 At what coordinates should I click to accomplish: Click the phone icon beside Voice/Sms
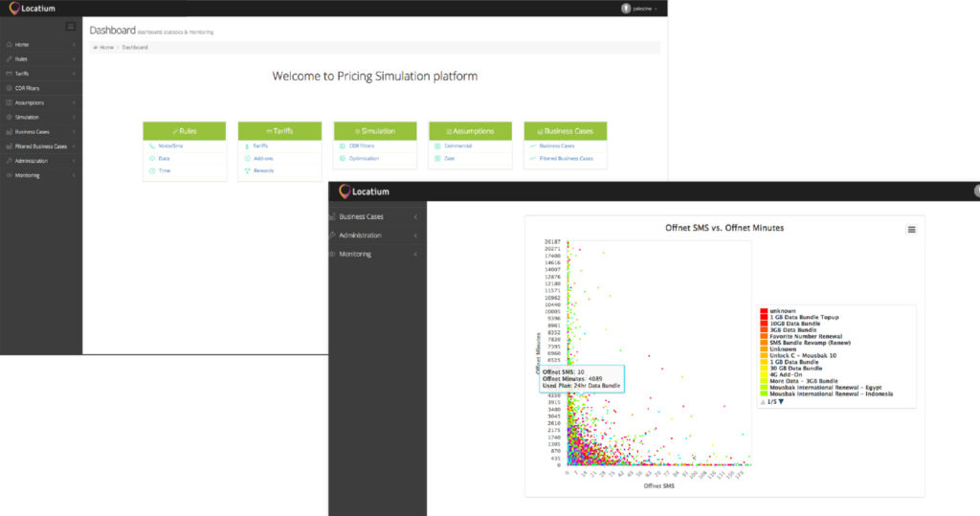pyautogui.click(x=151, y=146)
